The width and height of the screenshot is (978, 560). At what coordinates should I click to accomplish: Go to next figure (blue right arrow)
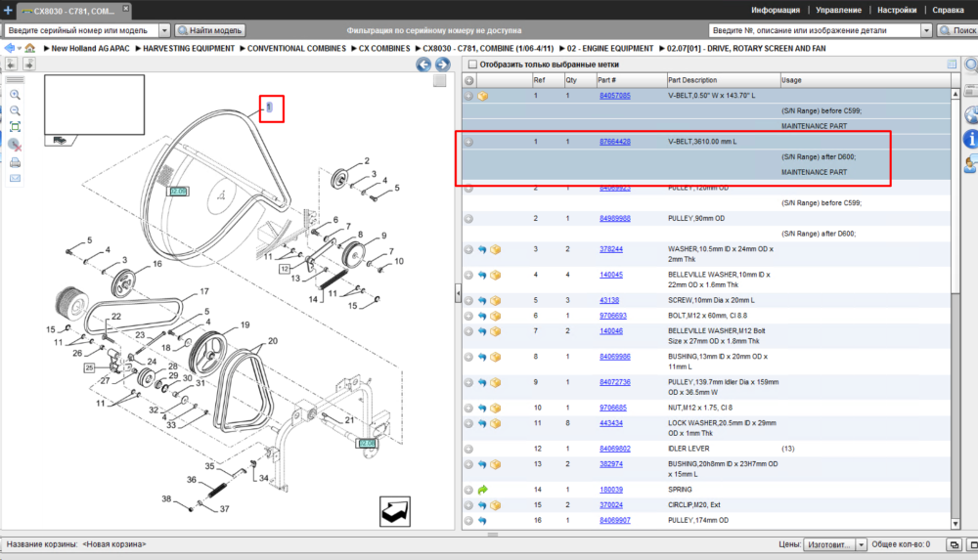[x=442, y=65]
